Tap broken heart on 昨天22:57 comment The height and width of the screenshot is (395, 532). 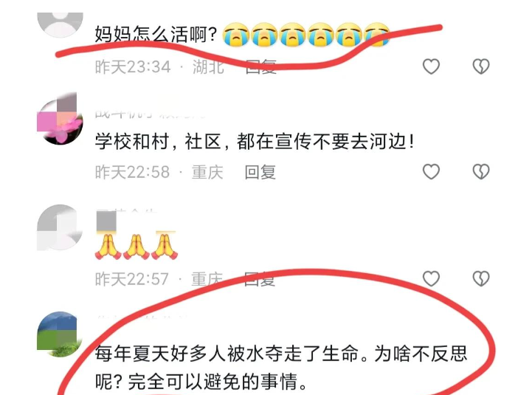point(481,278)
